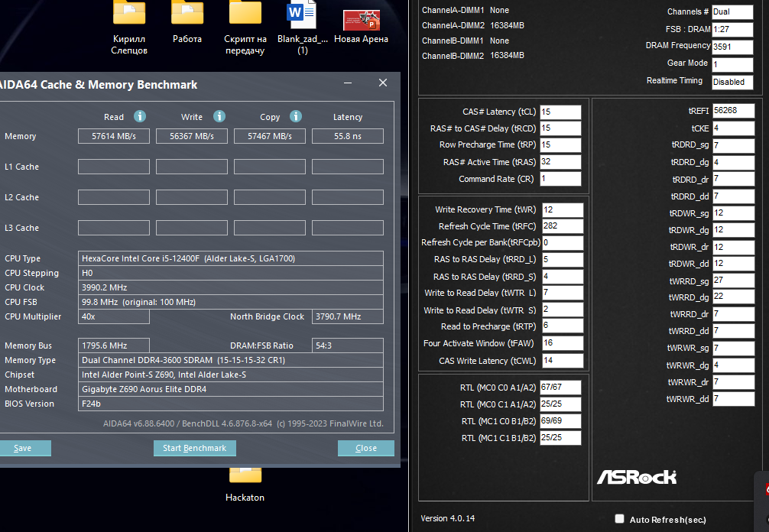This screenshot has height=532, width=769.
Task: Click the Read info icon
Action: [x=140, y=116]
